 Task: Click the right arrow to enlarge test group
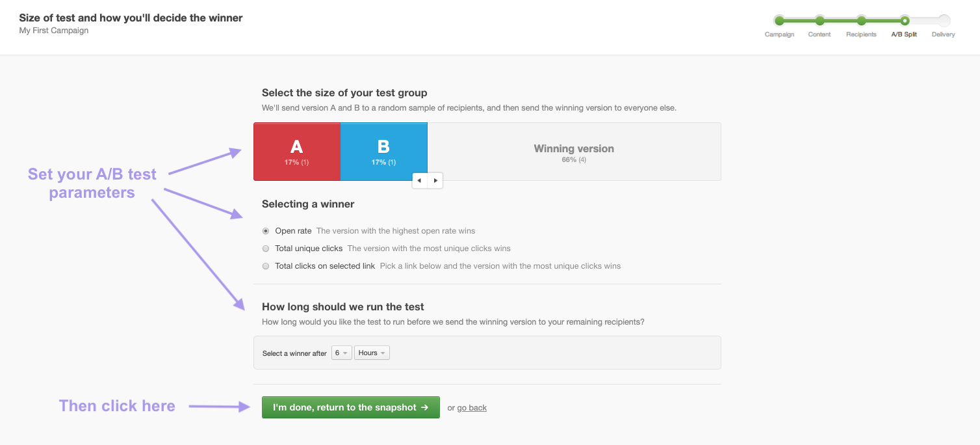pos(435,180)
